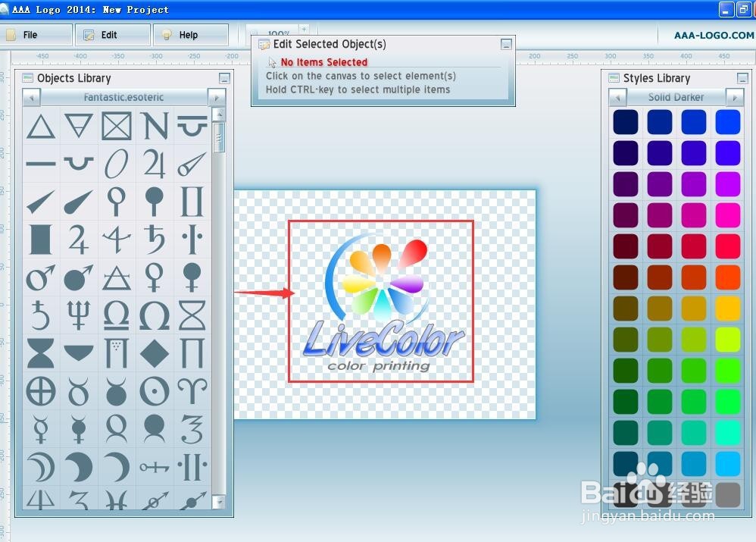
Task: Apply the bright aqua turquoise style swatch
Action: (x=727, y=433)
